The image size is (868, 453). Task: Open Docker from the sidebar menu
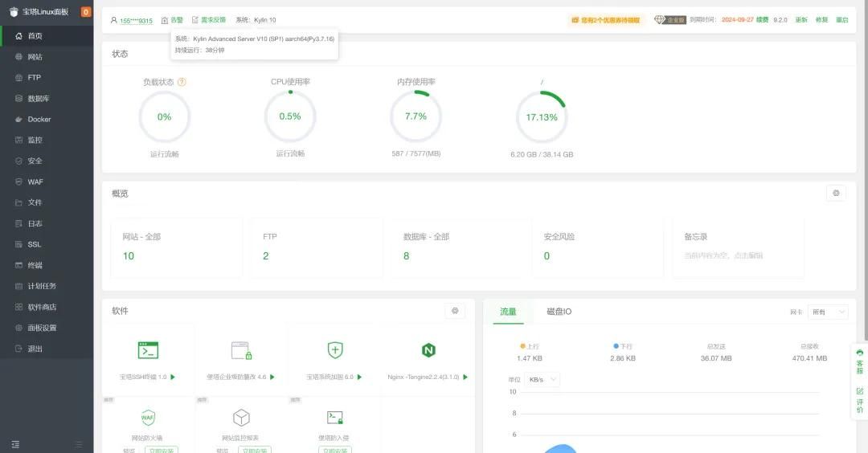pyautogui.click(x=39, y=120)
